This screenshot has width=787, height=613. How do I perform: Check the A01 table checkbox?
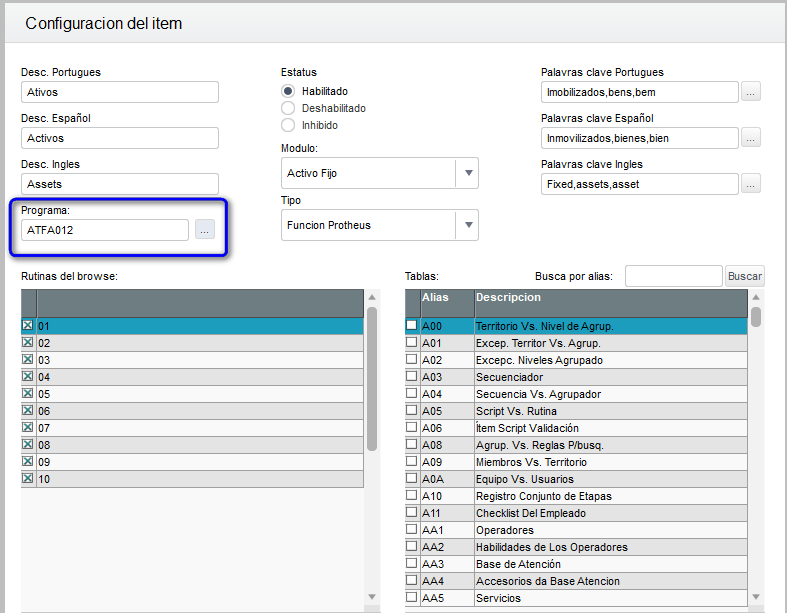coord(412,342)
